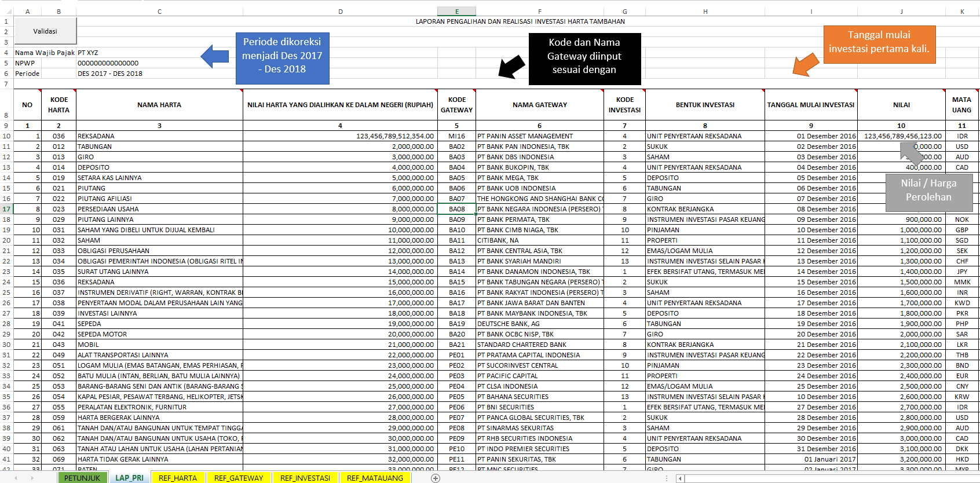Go to the REF_GATEWAY sheet tab
Viewport: 980px width, 483px height.
tap(239, 478)
